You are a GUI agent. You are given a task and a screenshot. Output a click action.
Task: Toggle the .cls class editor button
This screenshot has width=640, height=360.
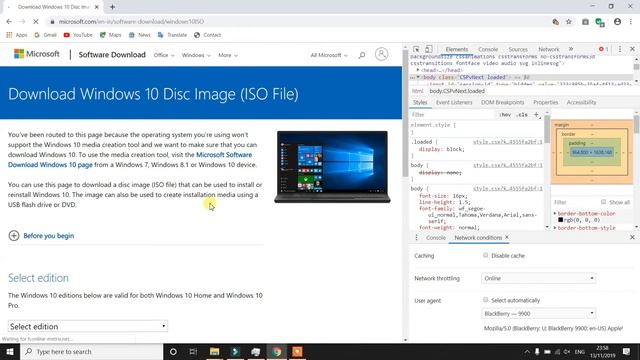(x=522, y=115)
